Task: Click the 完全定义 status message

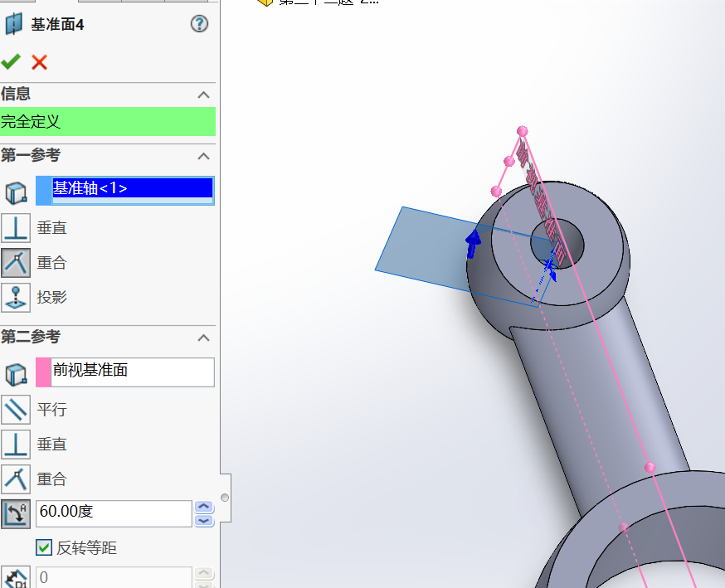Action: pyautogui.click(x=108, y=122)
